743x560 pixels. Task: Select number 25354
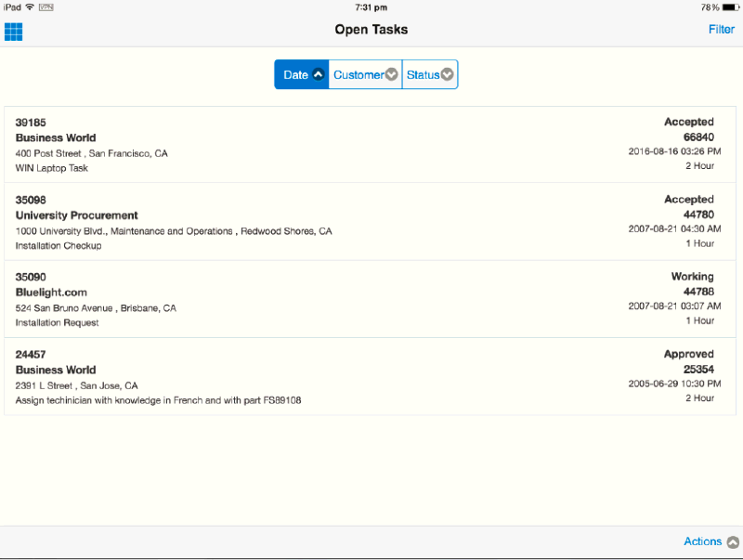(698, 369)
